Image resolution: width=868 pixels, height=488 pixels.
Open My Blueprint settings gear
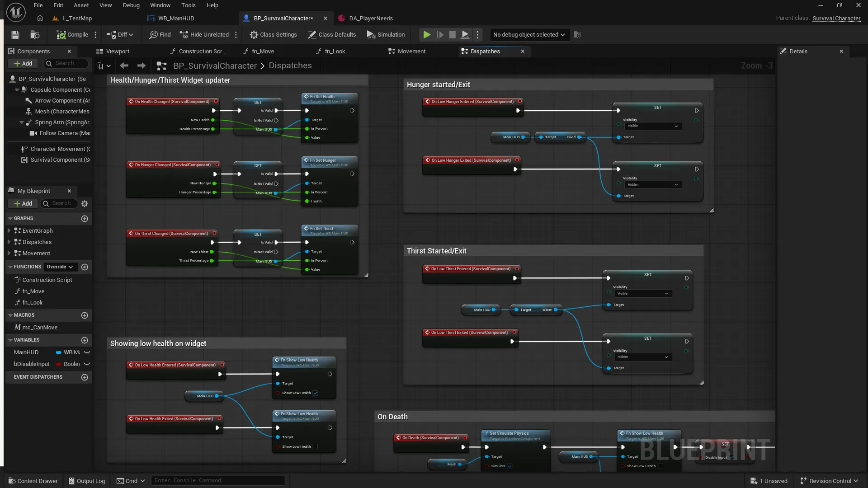click(85, 204)
